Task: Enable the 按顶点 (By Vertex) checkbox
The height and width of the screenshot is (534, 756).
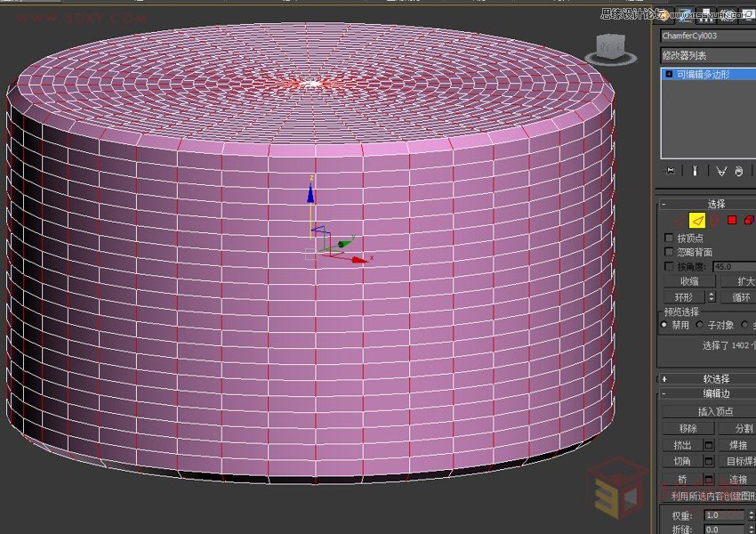Action: click(x=669, y=238)
